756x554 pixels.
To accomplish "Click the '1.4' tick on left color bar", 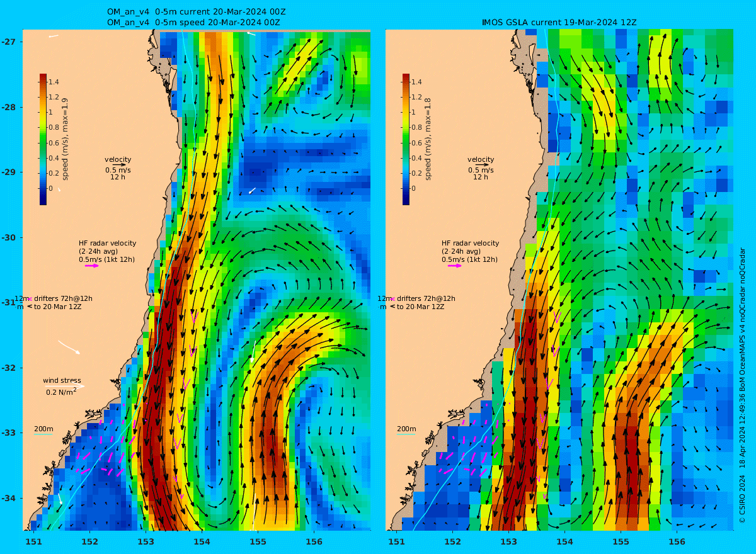I will coord(54,82).
